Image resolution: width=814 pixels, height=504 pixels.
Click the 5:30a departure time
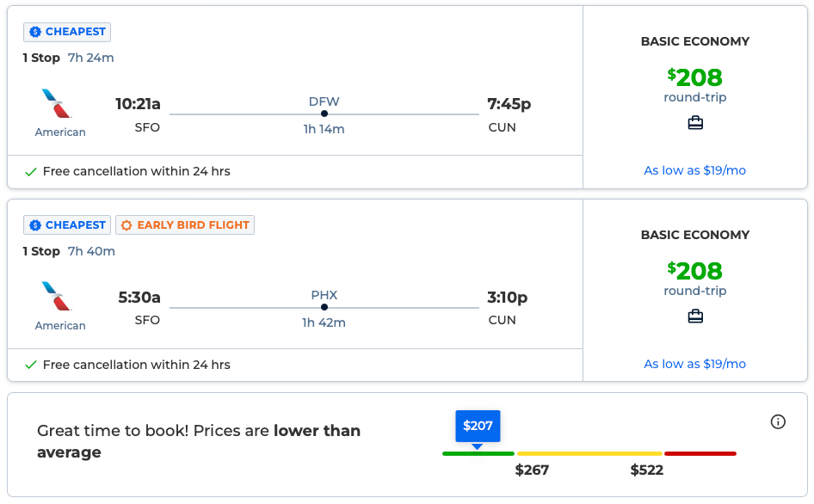[139, 298]
